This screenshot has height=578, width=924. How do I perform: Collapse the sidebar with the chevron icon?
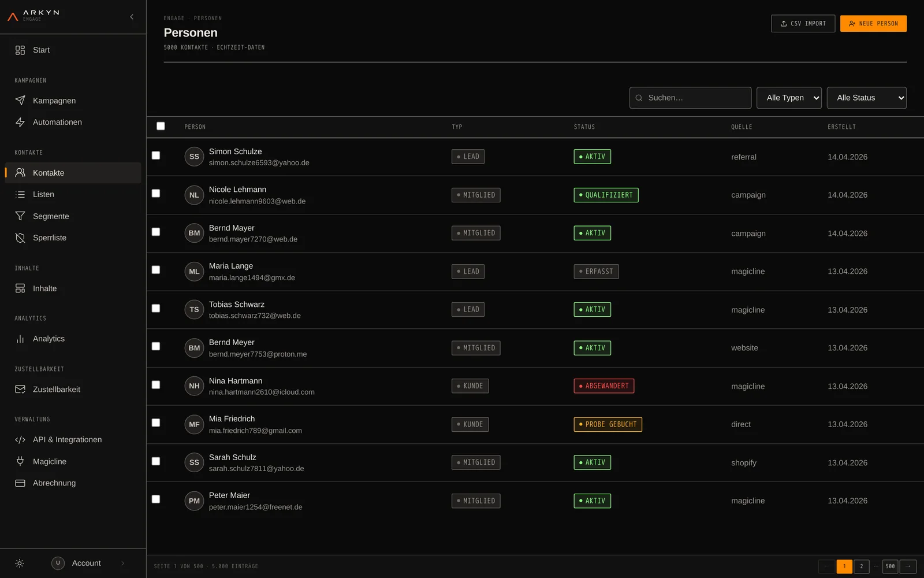tap(132, 17)
